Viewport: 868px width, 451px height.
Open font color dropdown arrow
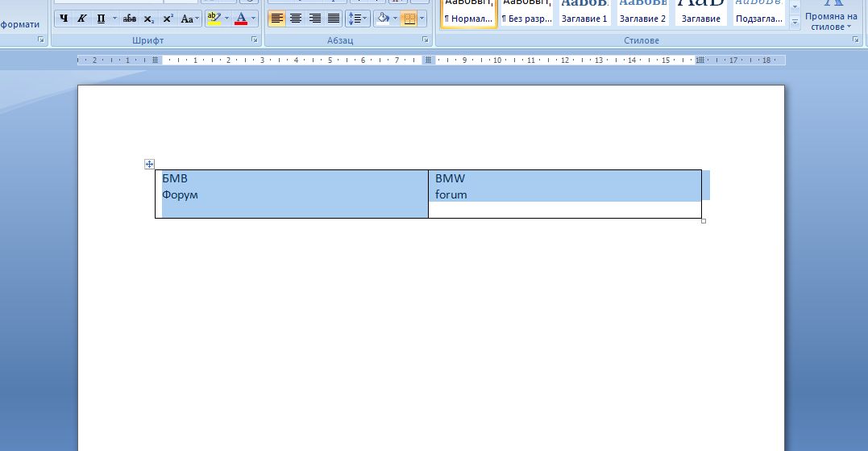coord(254,19)
